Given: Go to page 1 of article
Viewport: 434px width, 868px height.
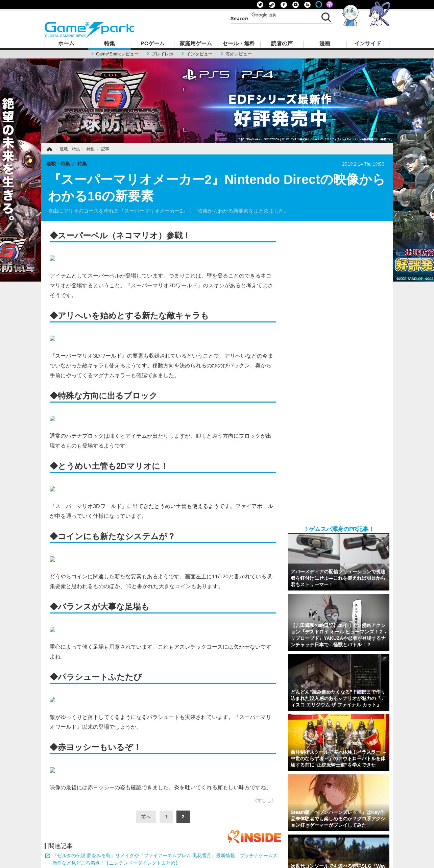Looking at the screenshot, I should coord(166,817).
